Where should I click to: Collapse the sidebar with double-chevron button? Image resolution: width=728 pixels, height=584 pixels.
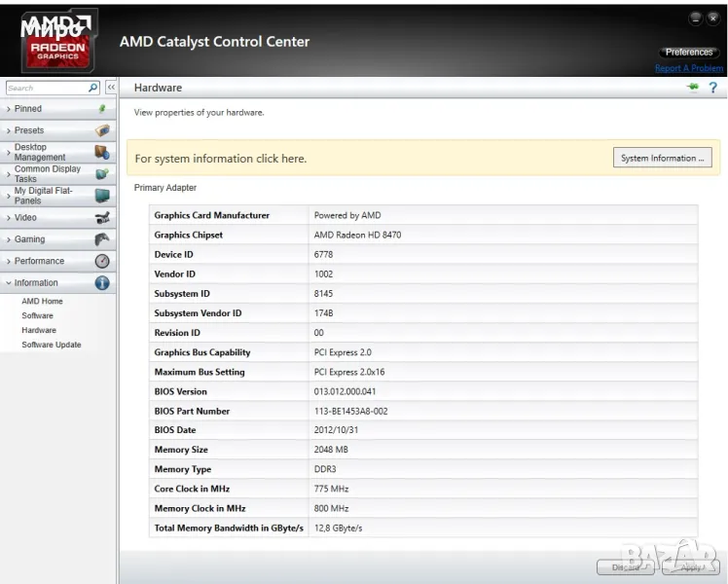pyautogui.click(x=110, y=88)
